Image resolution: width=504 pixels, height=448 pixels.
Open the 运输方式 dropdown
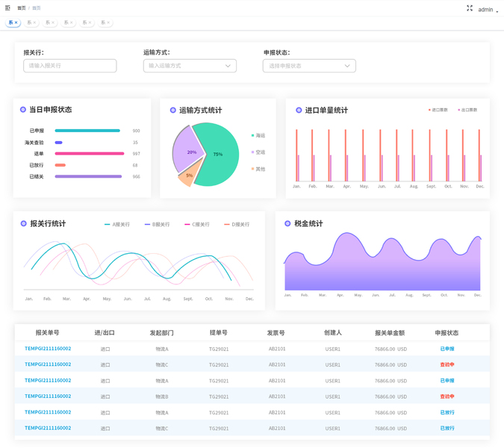(190, 66)
